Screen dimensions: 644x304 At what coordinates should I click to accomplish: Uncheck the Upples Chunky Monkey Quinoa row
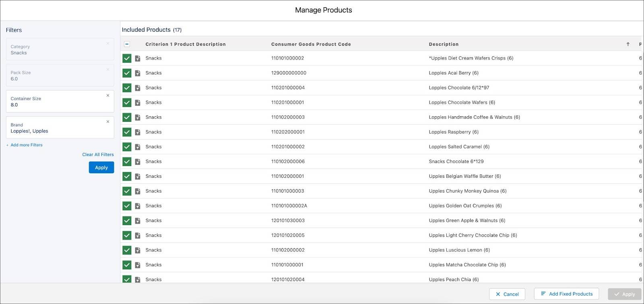click(x=127, y=191)
